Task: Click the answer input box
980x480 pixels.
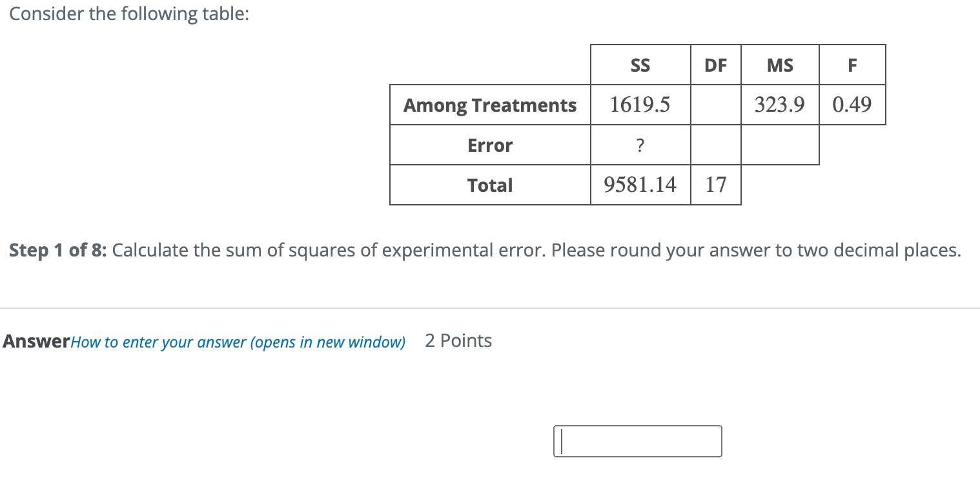Action: pyautogui.click(x=637, y=441)
